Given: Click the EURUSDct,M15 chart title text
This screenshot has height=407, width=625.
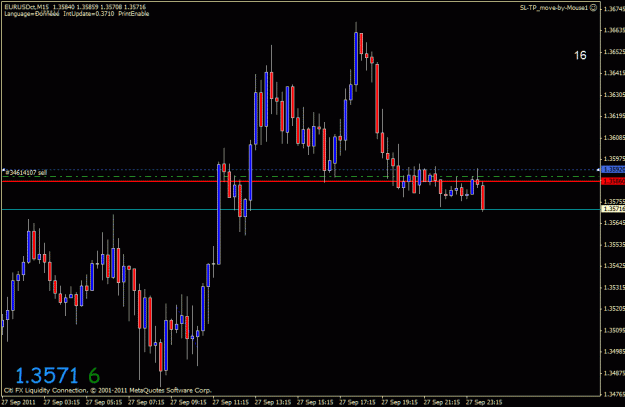Looking at the screenshot, I should coord(26,7).
